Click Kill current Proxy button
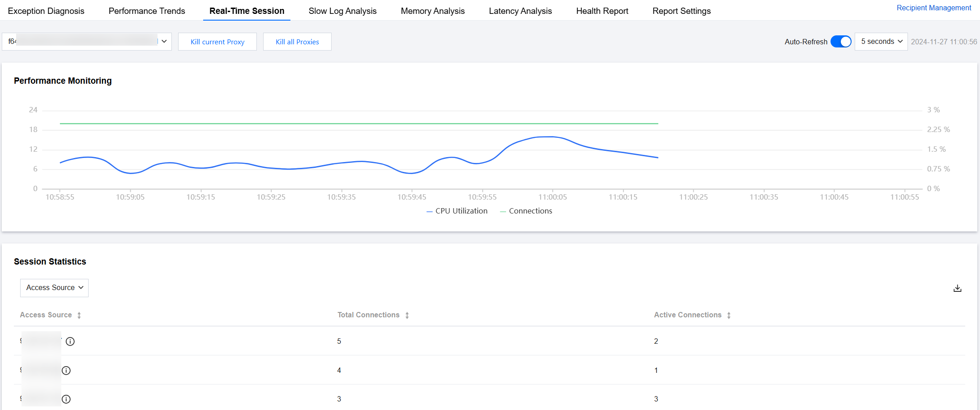980x410 pixels. pos(217,42)
